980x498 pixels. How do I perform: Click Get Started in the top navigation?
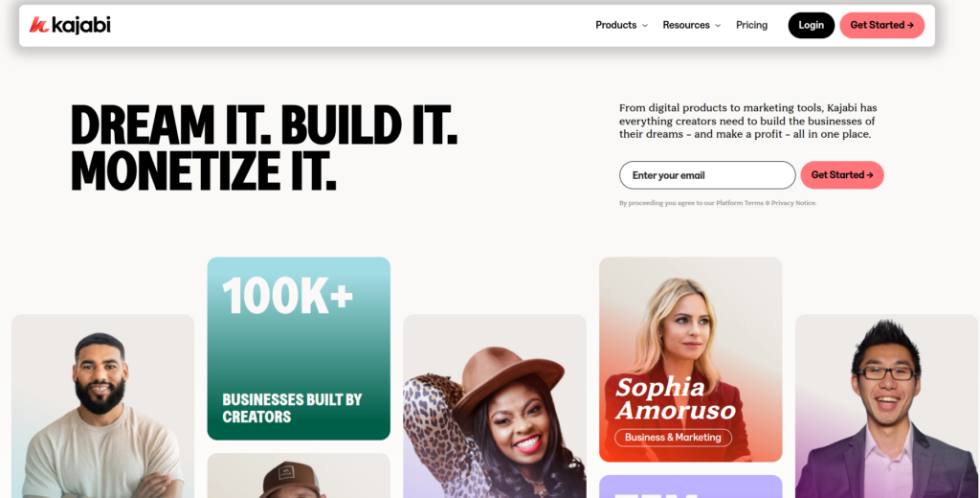881,26
